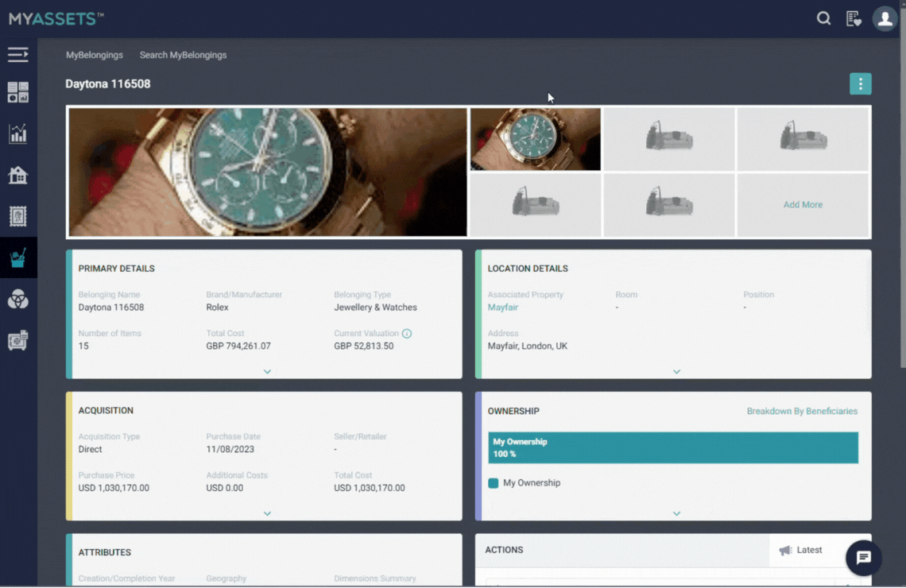The height and width of the screenshot is (588, 906).
Task: Open the Search MyBelongings tab
Action: pyautogui.click(x=183, y=55)
